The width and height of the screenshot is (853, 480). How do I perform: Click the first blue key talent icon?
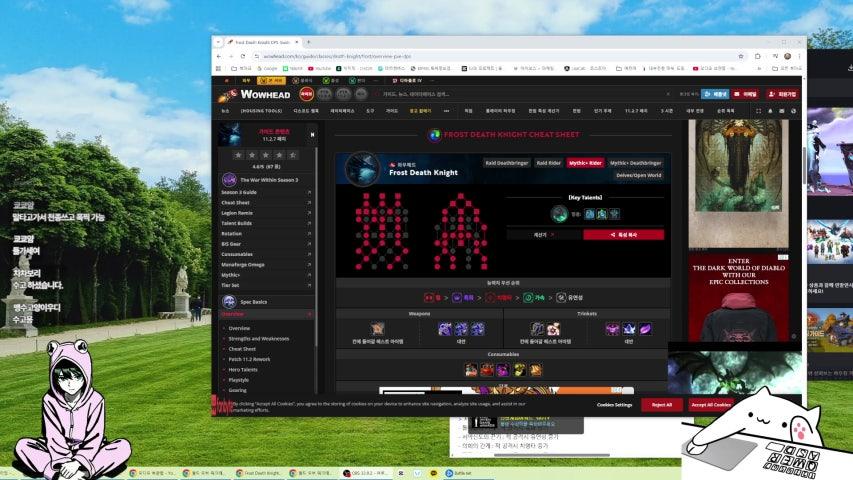590,214
